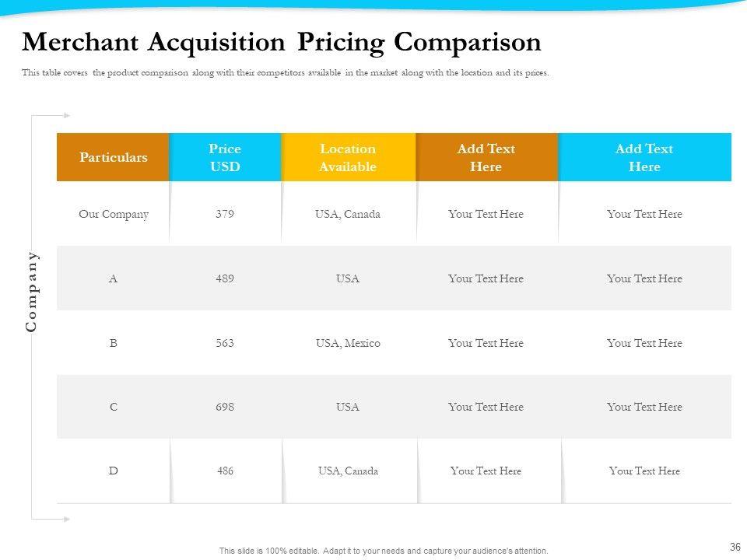Click the price 489 cell
Screen dimensions: 747x560
[225, 278]
